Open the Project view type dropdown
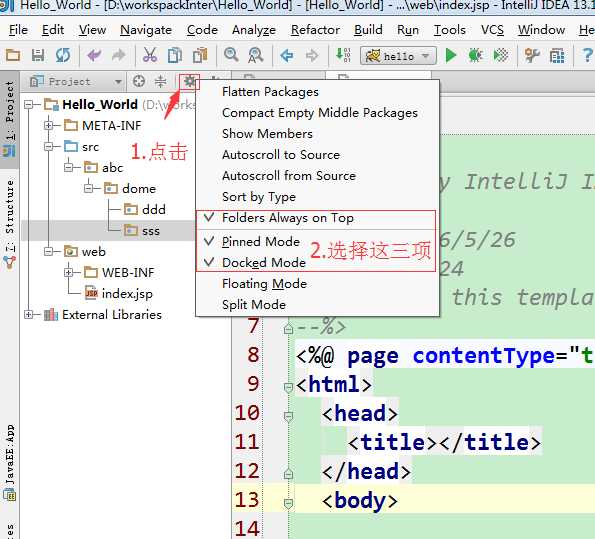The width and height of the screenshot is (595, 539). (76, 81)
